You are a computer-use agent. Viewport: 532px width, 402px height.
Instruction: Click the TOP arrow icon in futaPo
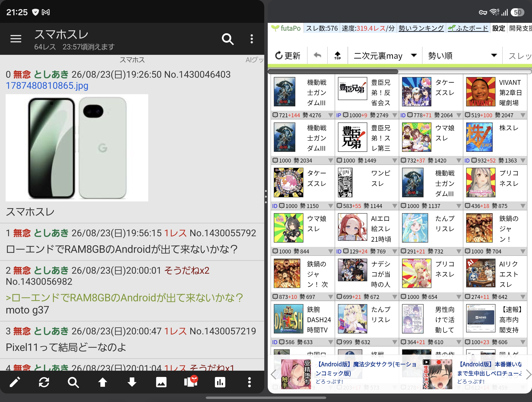point(338,56)
